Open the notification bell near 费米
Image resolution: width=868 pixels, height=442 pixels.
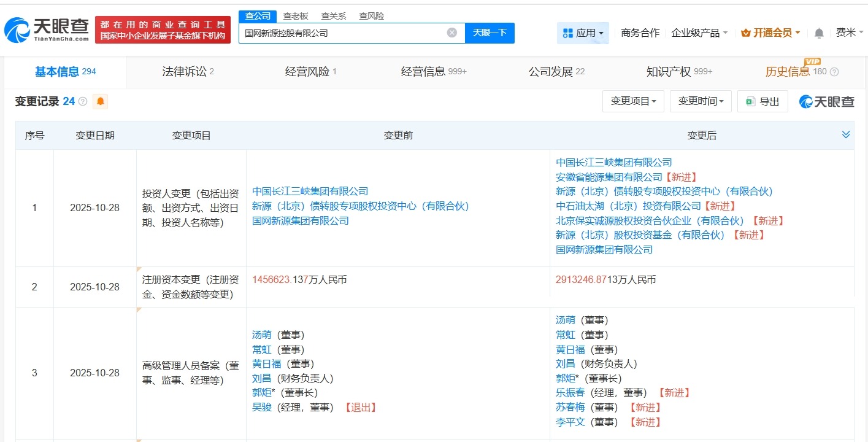point(818,33)
